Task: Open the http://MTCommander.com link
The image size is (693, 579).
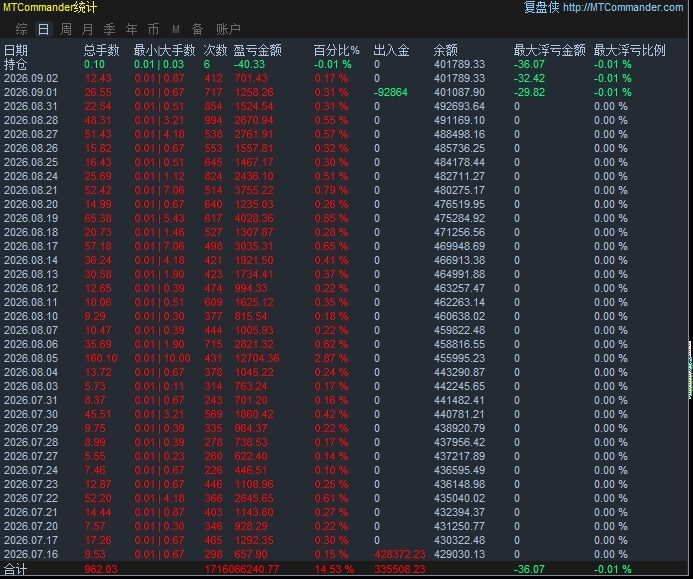Action: coord(623,7)
